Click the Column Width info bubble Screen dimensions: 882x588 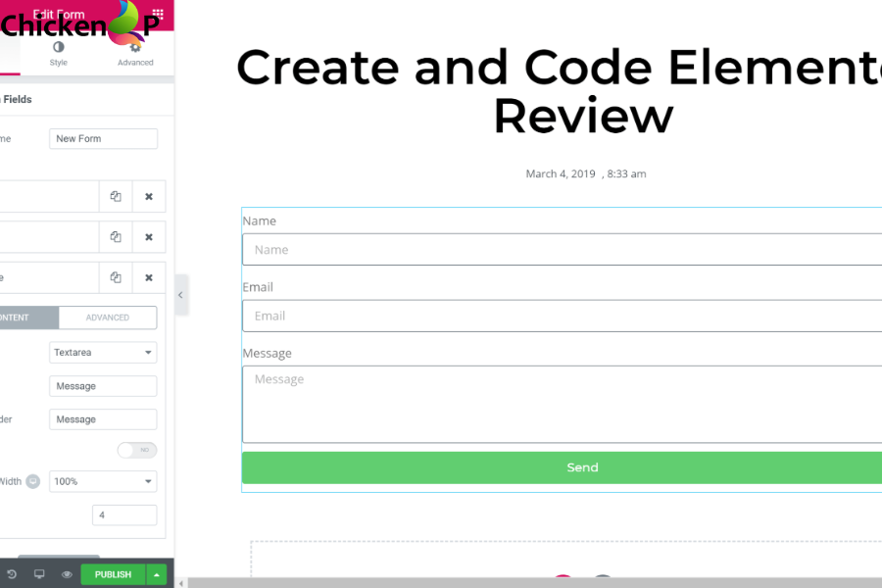33,481
